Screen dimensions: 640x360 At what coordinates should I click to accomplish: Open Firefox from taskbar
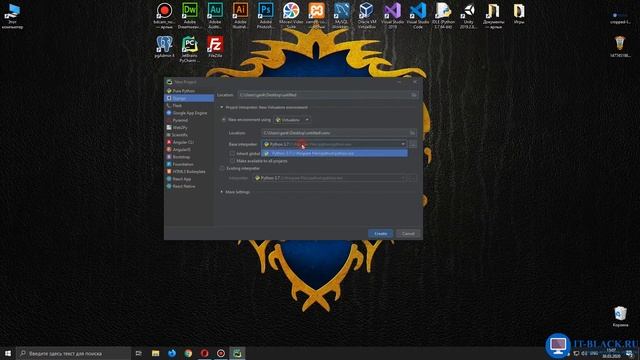click(172, 353)
